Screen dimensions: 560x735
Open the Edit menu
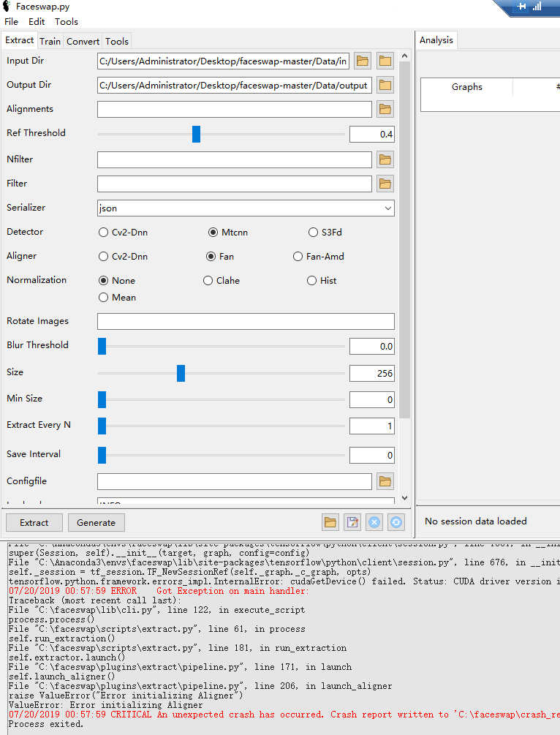coord(37,21)
